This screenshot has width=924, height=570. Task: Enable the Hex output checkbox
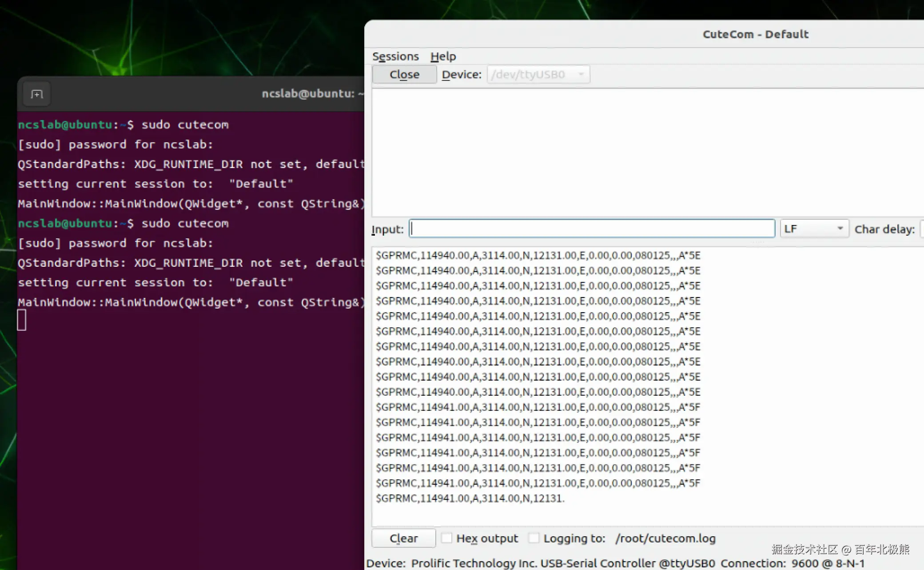(447, 538)
